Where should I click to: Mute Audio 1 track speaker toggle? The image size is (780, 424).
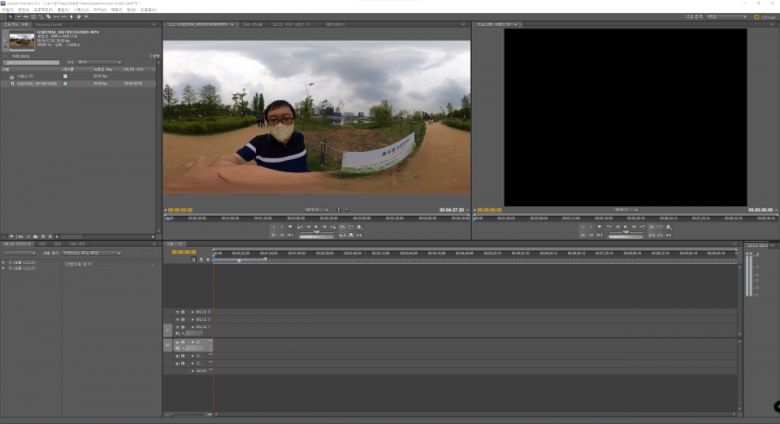pyautogui.click(x=178, y=342)
